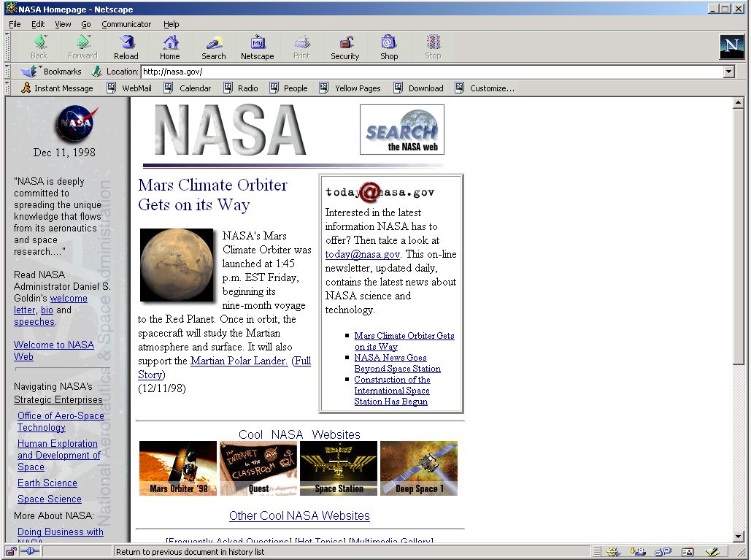
Task: Click the Location URL input field
Action: tap(431, 72)
